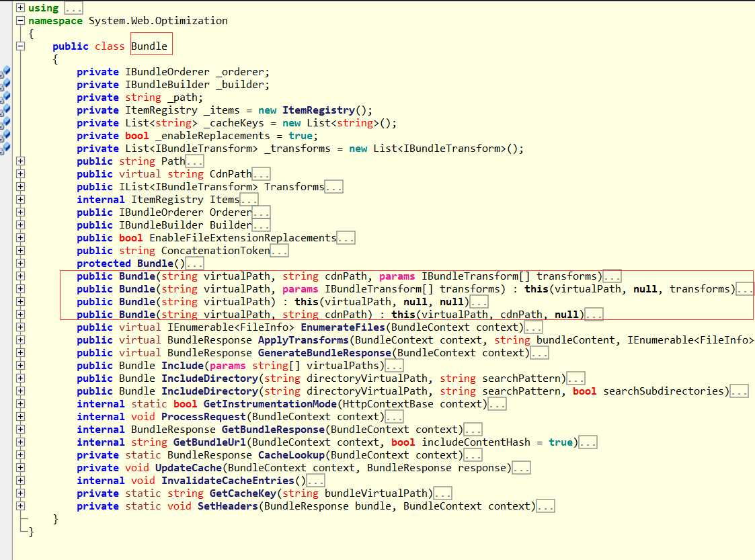Open ellipsis box after UpdateCache method

coord(522,467)
